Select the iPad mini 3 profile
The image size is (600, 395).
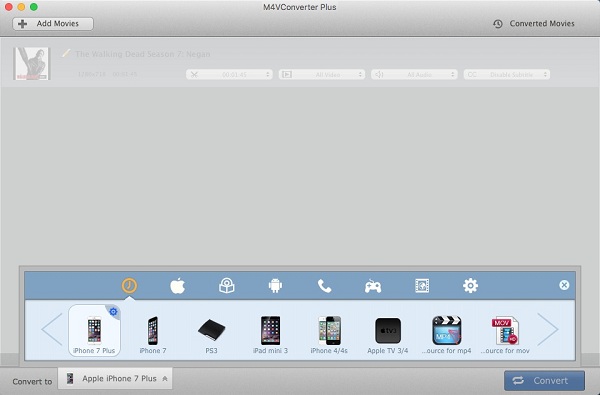[270, 335]
